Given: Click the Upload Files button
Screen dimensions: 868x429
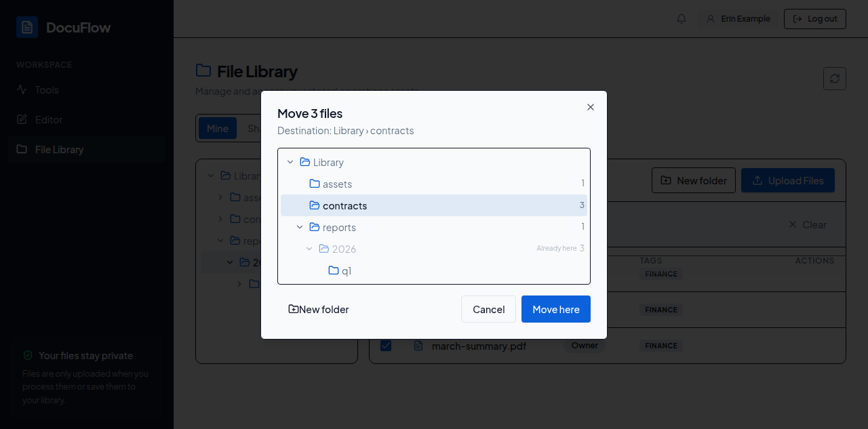Looking at the screenshot, I should [x=788, y=180].
